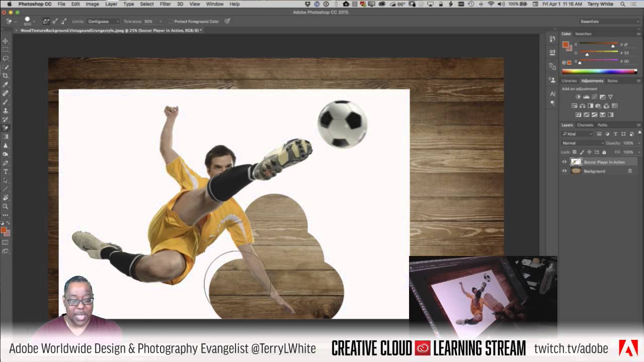Pick a color from the spectrum ramp
The height and width of the screenshot is (362, 644).
pyautogui.click(x=600, y=71)
